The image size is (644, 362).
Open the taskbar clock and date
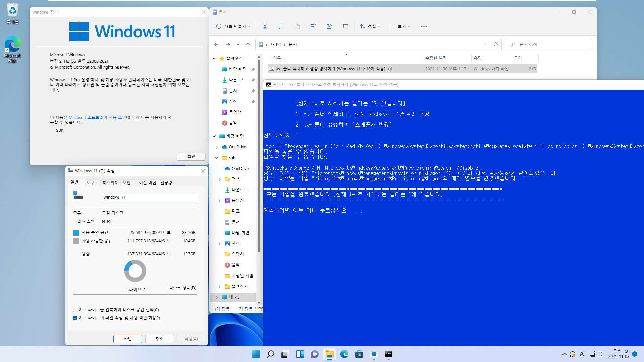coord(619,354)
